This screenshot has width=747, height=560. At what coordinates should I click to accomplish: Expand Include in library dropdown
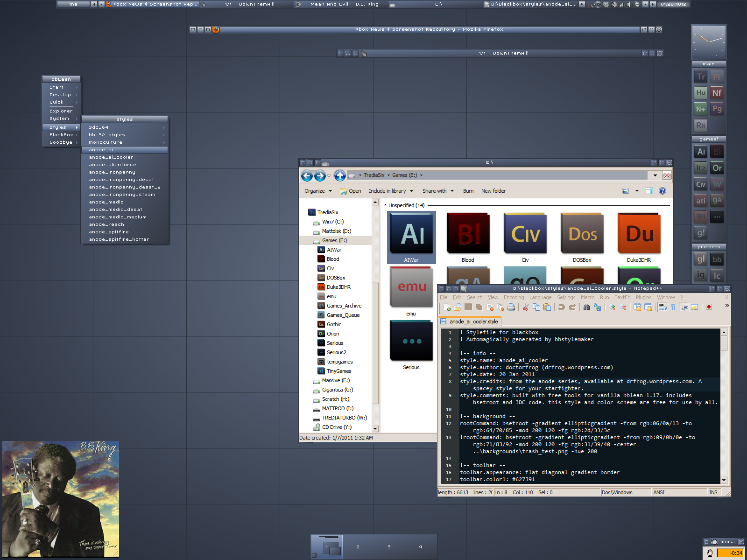click(x=391, y=191)
